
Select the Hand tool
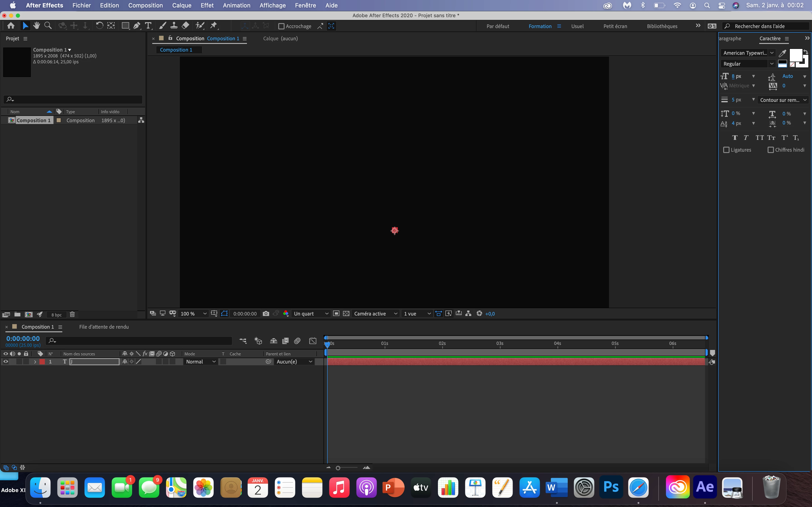tap(36, 26)
